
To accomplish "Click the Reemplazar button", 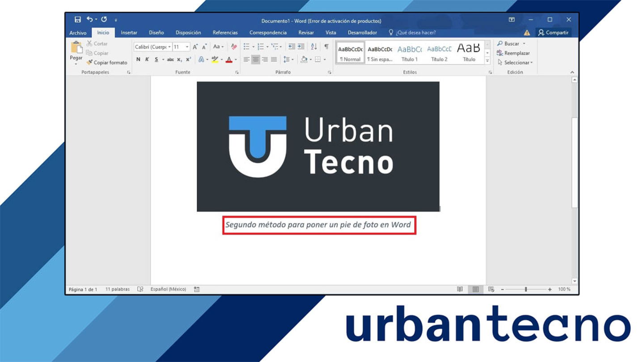I will 513,53.
